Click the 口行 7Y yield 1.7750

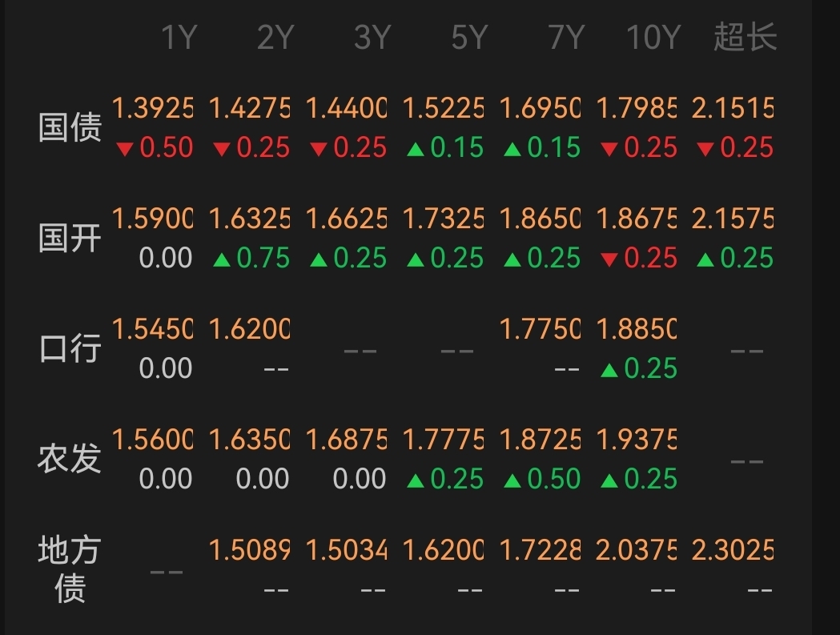540,329
